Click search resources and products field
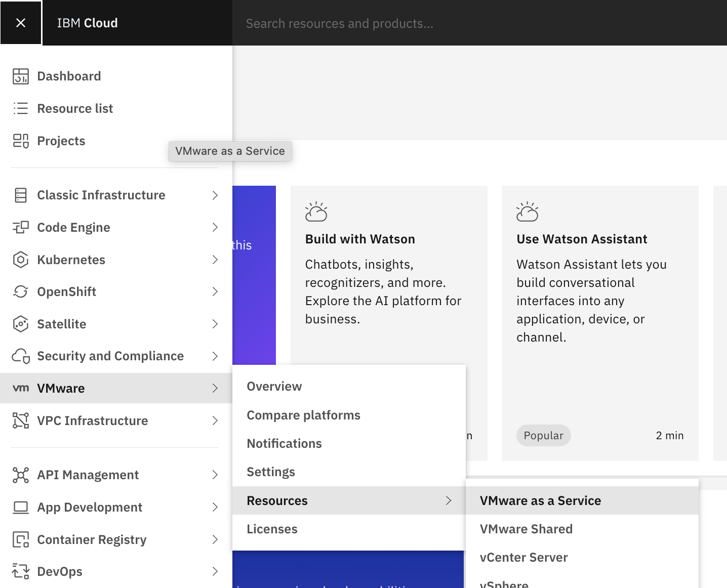 point(479,23)
